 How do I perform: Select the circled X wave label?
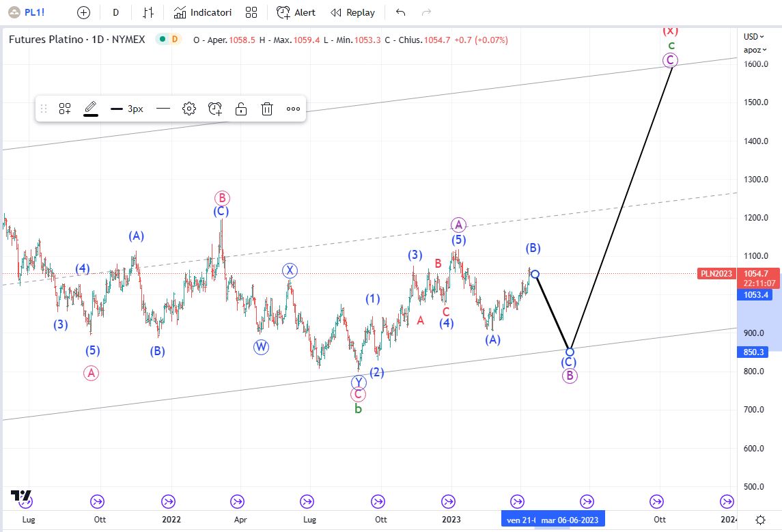click(x=290, y=270)
